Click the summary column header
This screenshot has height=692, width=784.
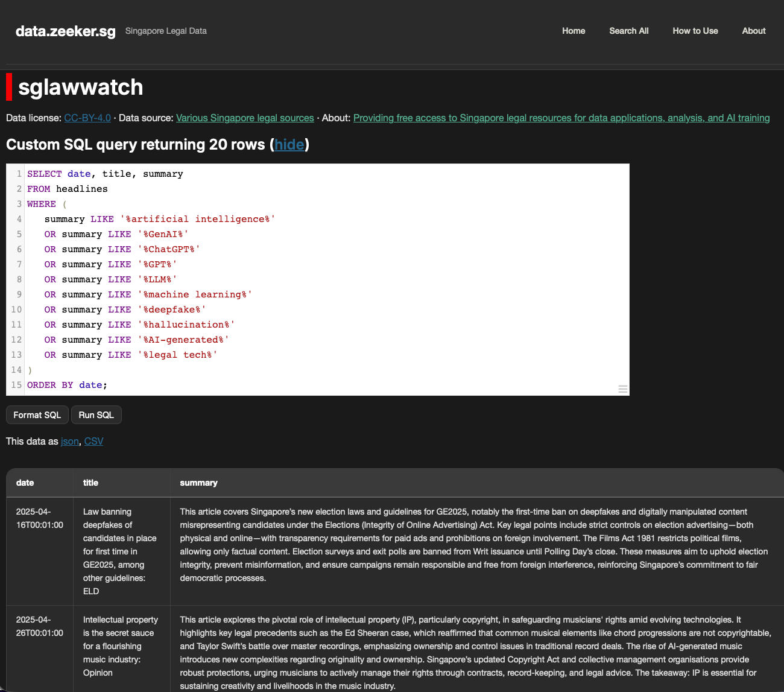(x=198, y=483)
